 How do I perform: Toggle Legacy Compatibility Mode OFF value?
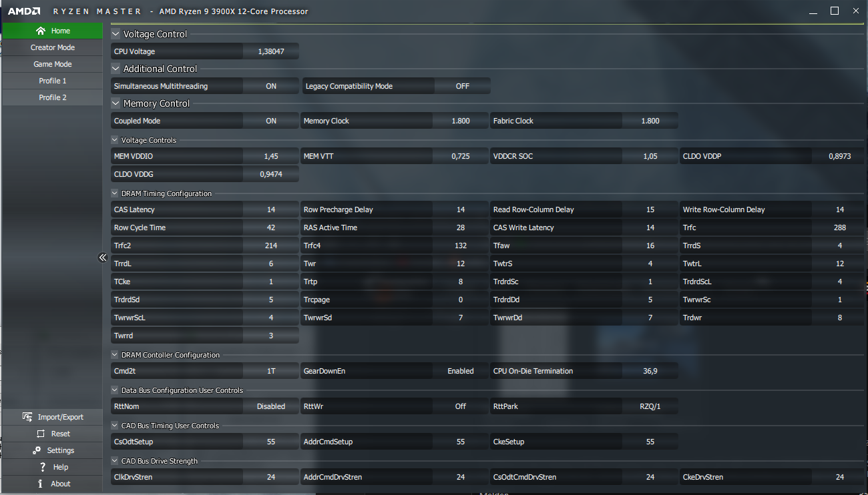pos(462,86)
